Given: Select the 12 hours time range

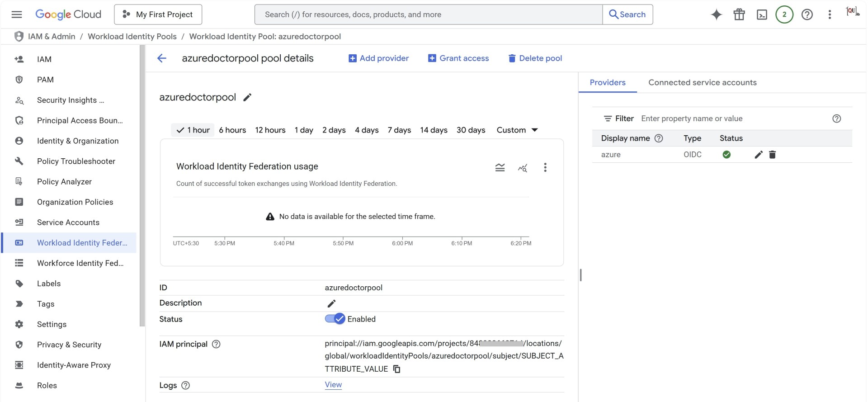Looking at the screenshot, I should click(x=270, y=130).
